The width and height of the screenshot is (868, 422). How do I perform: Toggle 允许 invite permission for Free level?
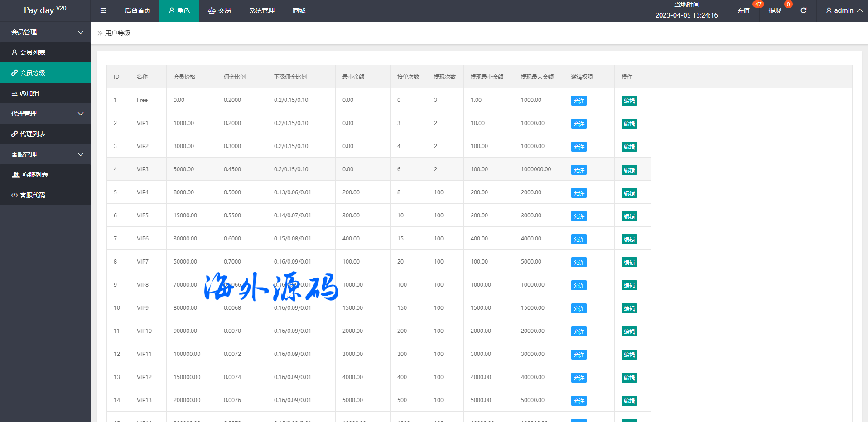[x=579, y=101]
